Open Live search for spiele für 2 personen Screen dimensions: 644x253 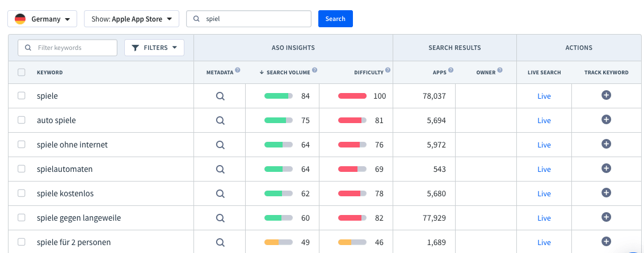544,242
